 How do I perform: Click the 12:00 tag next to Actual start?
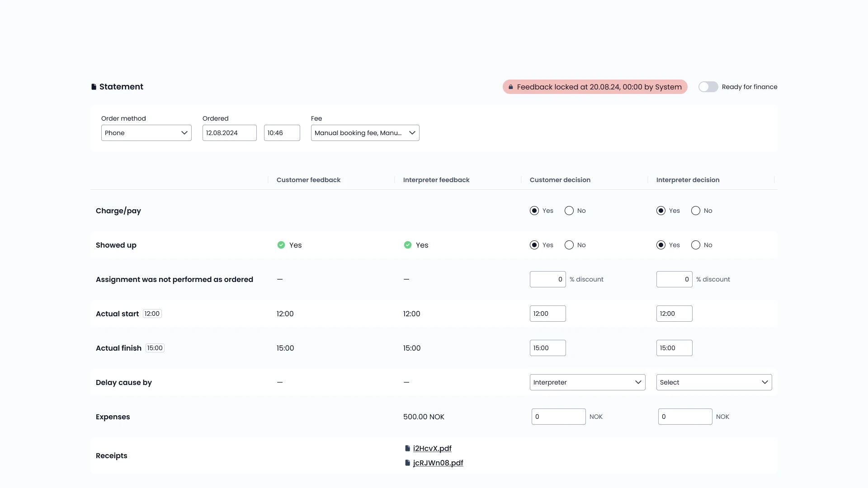[x=152, y=314]
